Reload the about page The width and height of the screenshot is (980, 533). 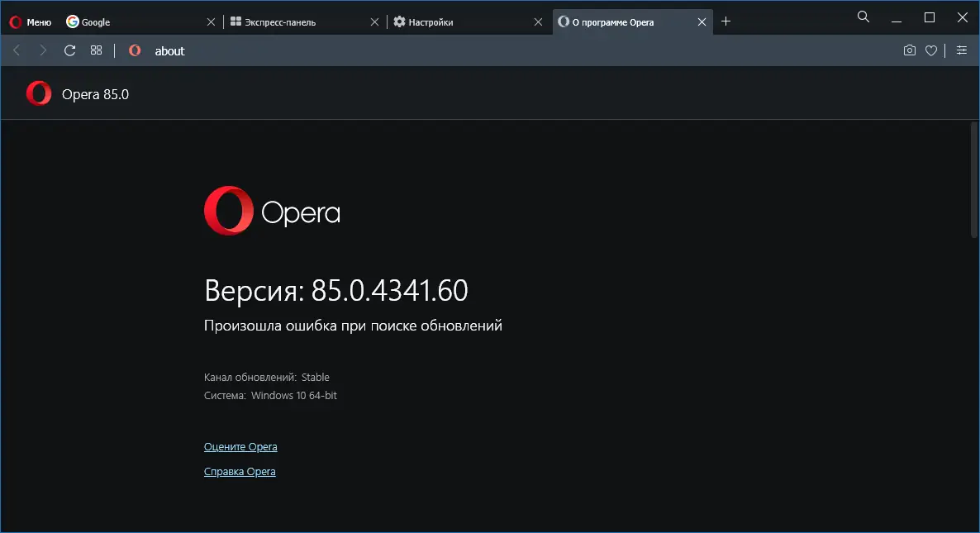(x=70, y=50)
